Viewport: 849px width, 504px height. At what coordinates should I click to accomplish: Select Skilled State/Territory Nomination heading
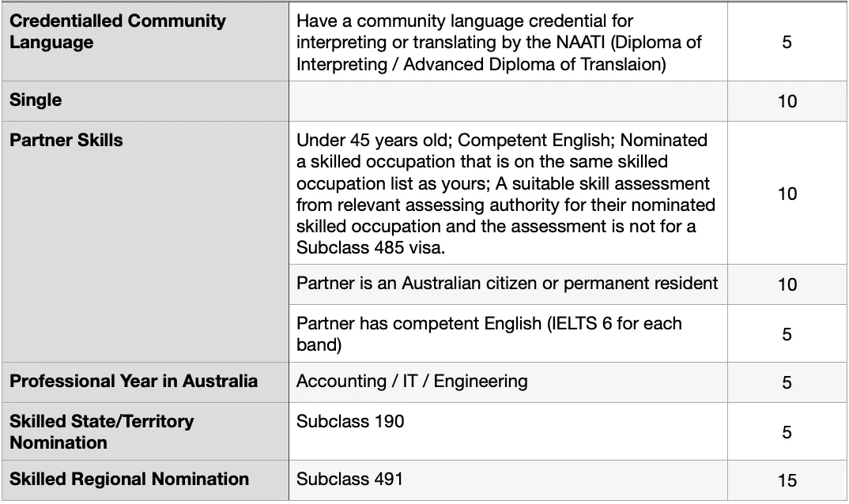click(145, 431)
